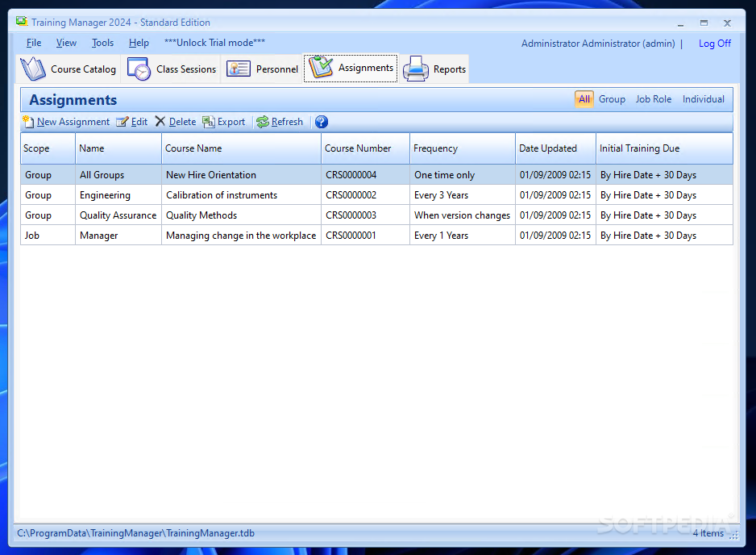This screenshot has width=756, height=555.
Task: Select the New Hire Orientation row
Action: click(x=376, y=175)
